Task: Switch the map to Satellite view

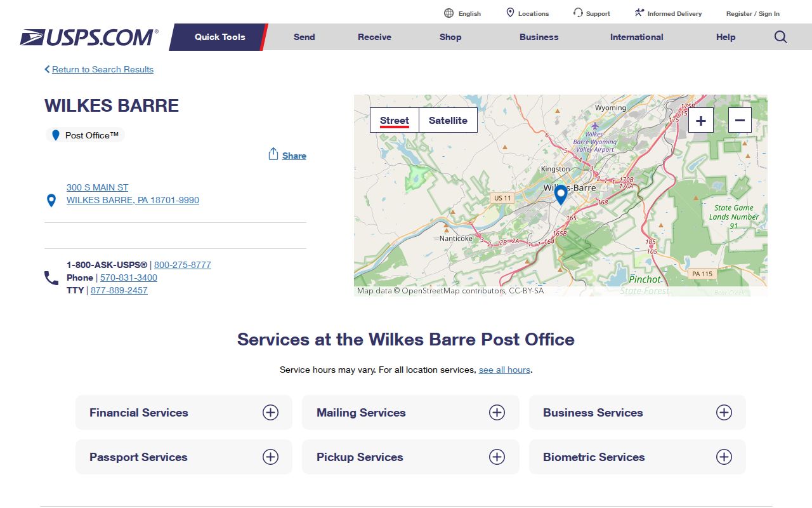Action: 448,121
